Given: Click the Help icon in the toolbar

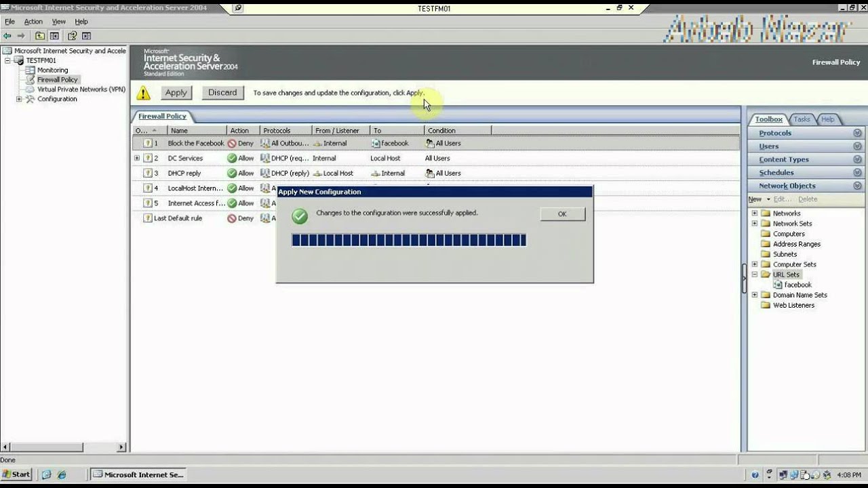Looking at the screenshot, I should (72, 36).
